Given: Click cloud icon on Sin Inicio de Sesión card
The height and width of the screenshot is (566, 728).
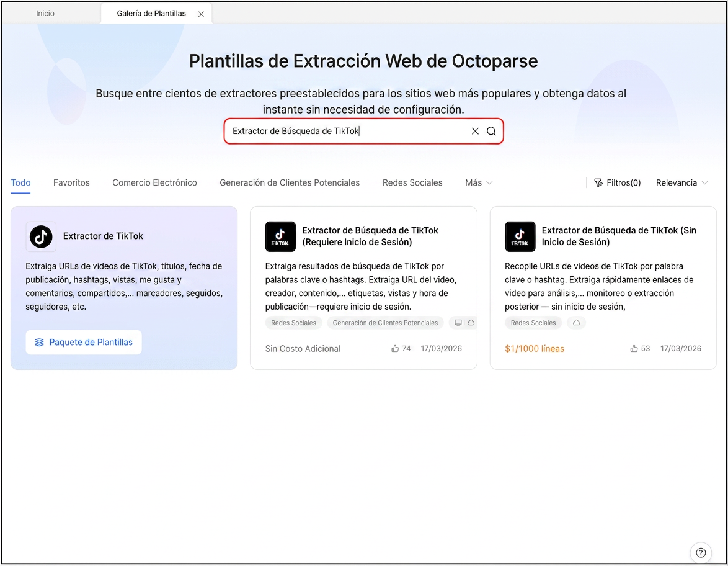Looking at the screenshot, I should (576, 323).
